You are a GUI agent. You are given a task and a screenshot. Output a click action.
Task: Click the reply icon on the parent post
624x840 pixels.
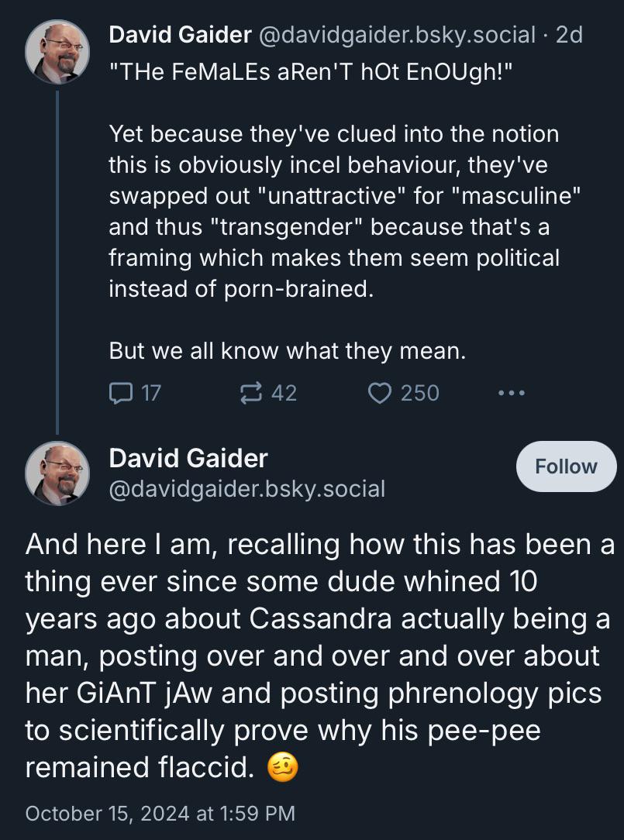point(120,393)
